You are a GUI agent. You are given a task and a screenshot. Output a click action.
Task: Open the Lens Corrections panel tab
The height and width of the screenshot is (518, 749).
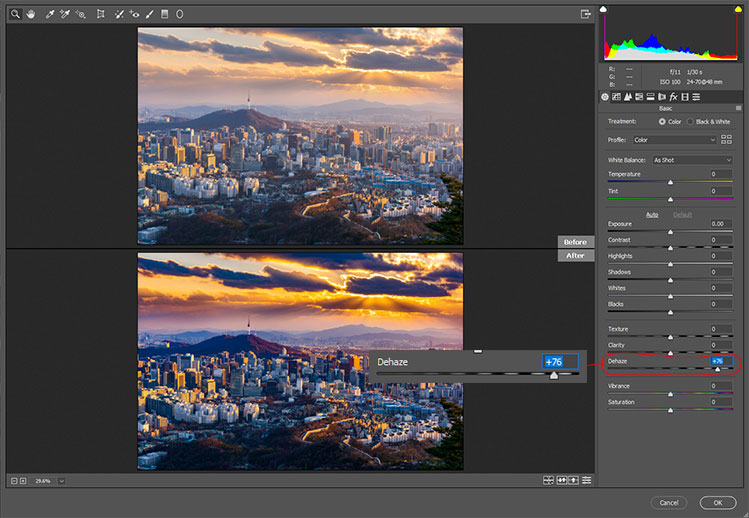click(662, 97)
